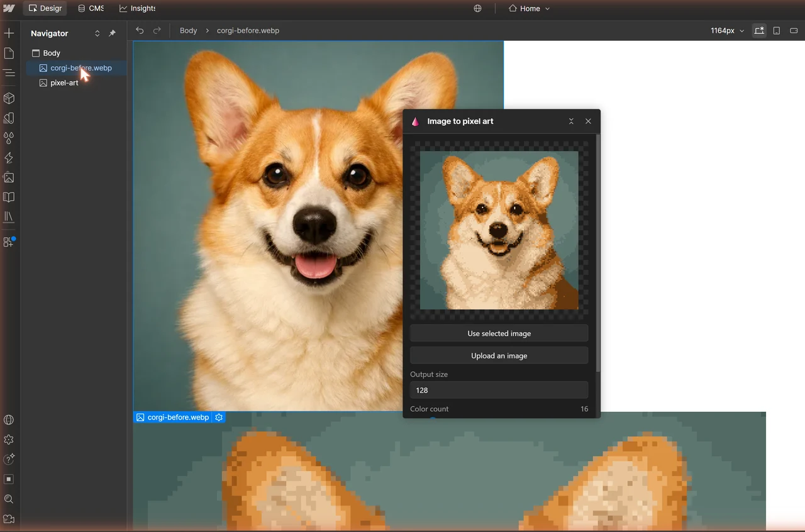The image size is (805, 532).
Task: Click the globe icon at sidebar bottom
Action: 9,420
